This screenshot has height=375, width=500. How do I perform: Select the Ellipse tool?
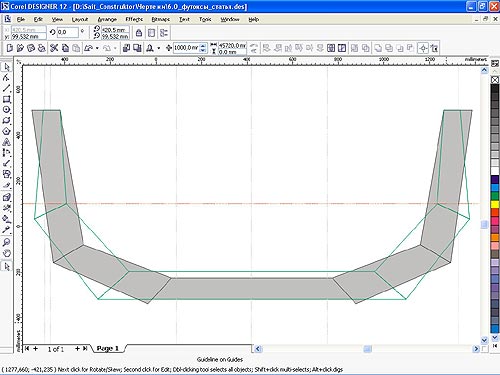7,110
